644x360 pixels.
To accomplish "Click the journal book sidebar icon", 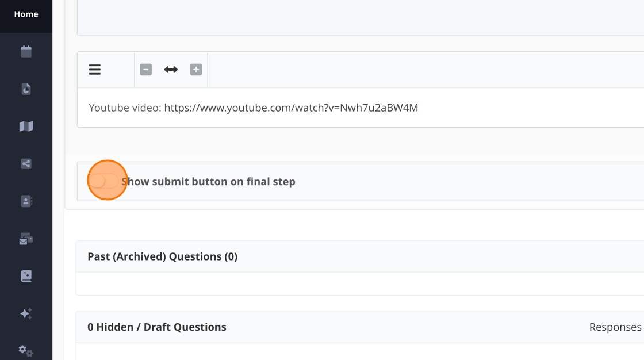I will tap(26, 277).
